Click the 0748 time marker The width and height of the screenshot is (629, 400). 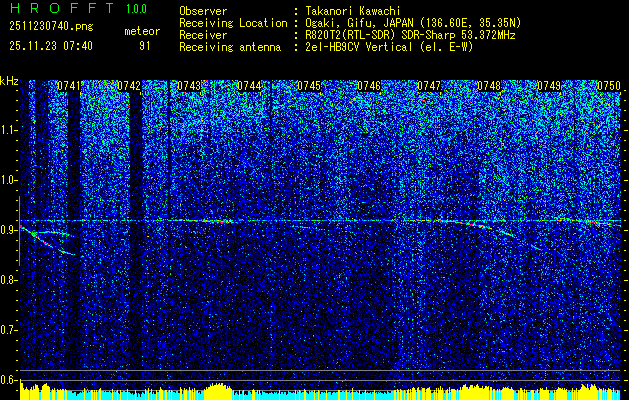(x=489, y=86)
